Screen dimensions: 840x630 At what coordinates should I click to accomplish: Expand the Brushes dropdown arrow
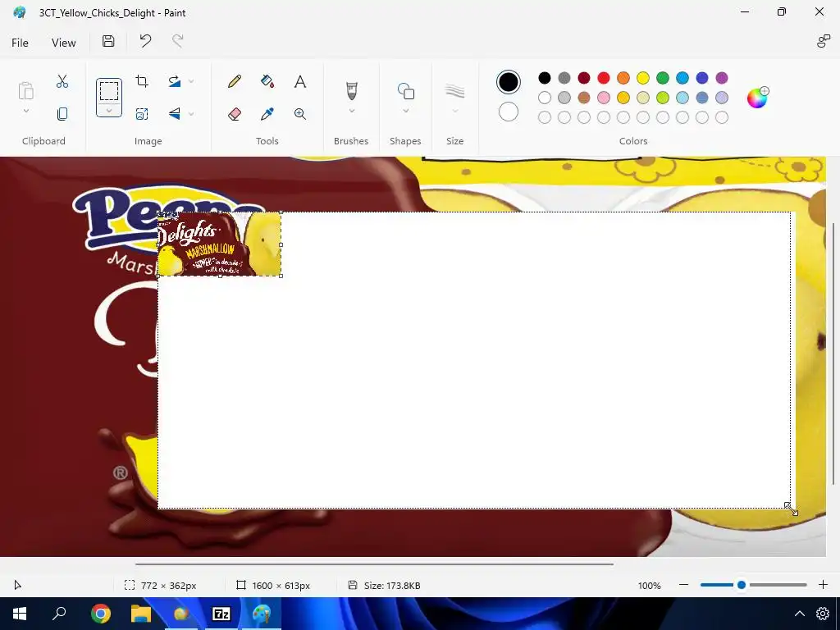click(351, 111)
